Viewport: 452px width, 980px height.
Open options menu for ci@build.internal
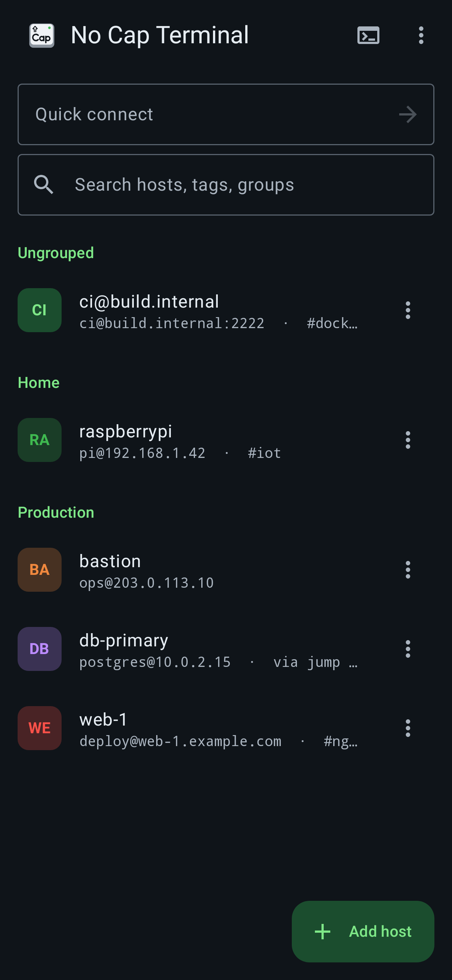(408, 310)
